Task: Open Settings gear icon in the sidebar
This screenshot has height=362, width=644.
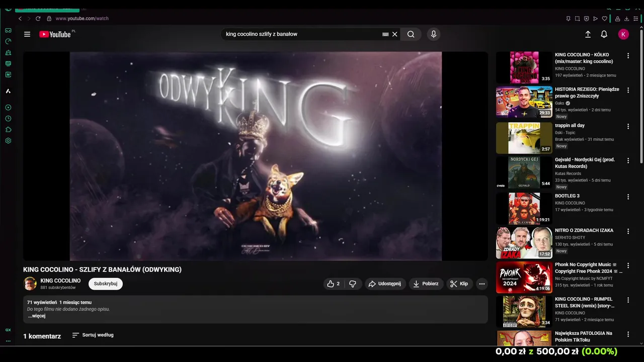Action: click(8, 141)
